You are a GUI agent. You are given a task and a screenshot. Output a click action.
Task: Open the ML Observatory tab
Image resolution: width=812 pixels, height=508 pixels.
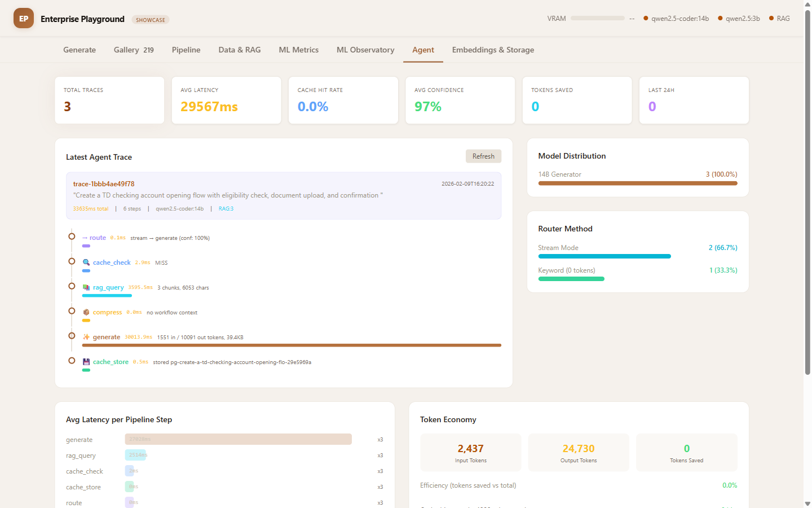(x=365, y=50)
